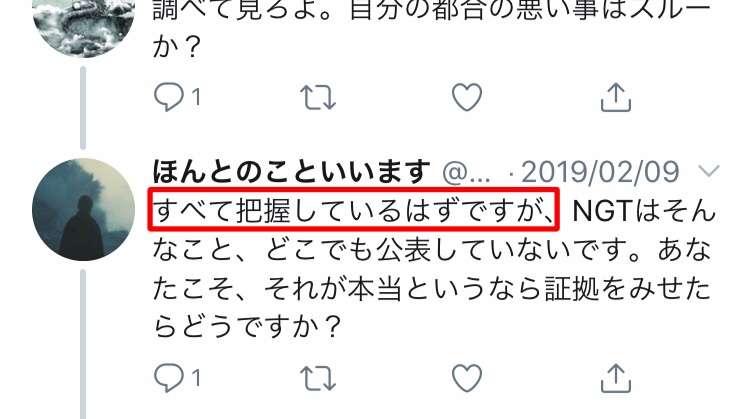Click the reply count 1 under top tweet
Viewport: 750px width, 419px height.
pyautogui.click(x=196, y=98)
